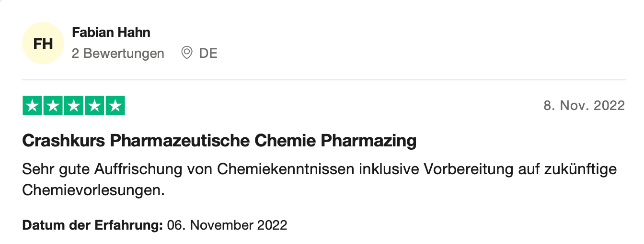Click the review date "8. Nov. 2022"
This screenshot has width=644, height=244.
coord(584,106)
